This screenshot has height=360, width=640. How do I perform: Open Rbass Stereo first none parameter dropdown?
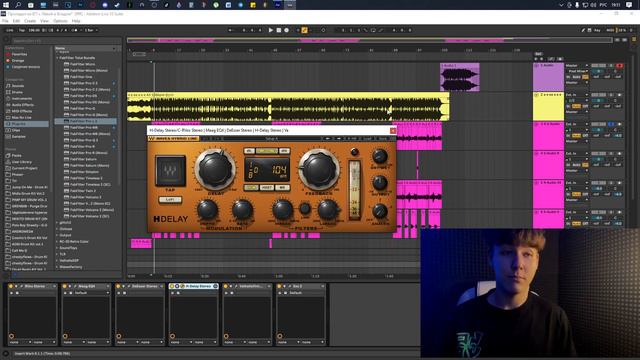pyautogui.click(x=20, y=342)
